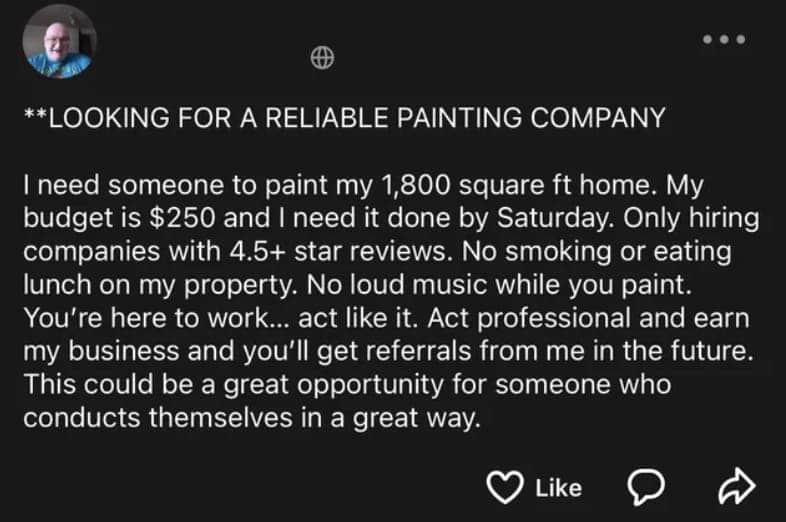Click the globe public visibility icon

pos(320,59)
